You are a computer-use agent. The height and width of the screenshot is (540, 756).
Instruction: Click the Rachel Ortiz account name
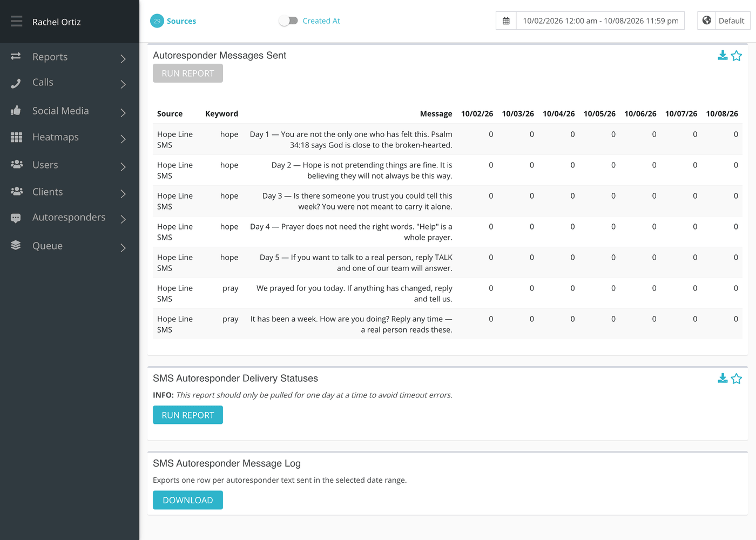pos(57,22)
